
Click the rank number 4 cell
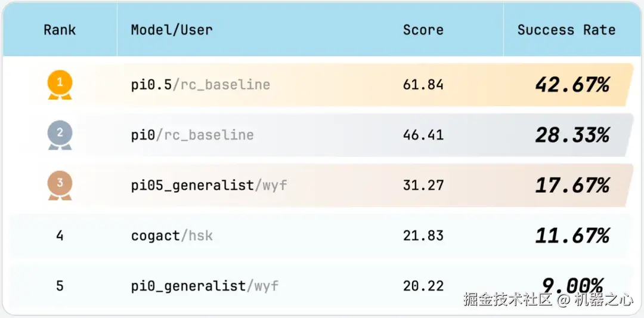point(60,236)
